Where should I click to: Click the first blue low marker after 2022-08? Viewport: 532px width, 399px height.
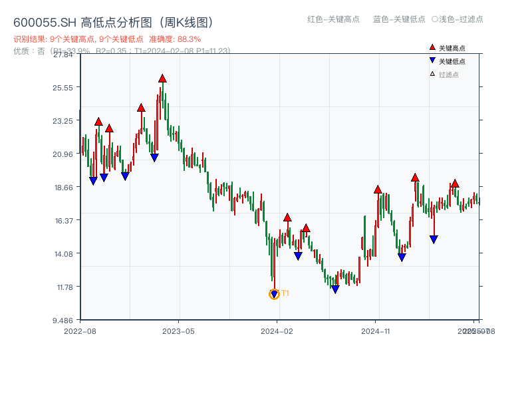93,181
